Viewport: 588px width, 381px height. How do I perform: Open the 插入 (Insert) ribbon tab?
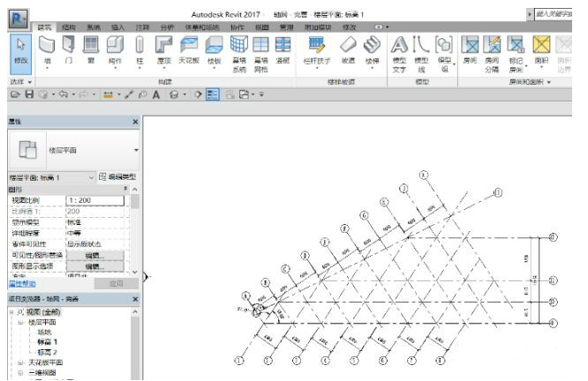click(118, 27)
